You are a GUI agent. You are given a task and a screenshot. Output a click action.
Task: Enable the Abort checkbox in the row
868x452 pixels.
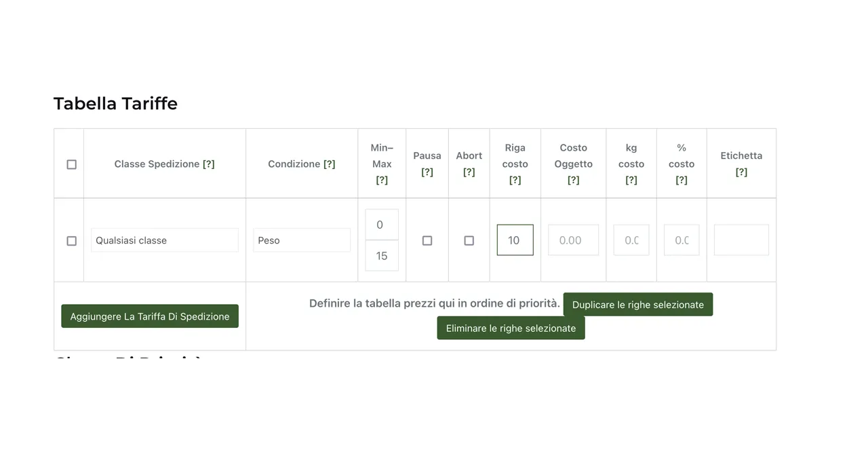tap(469, 240)
